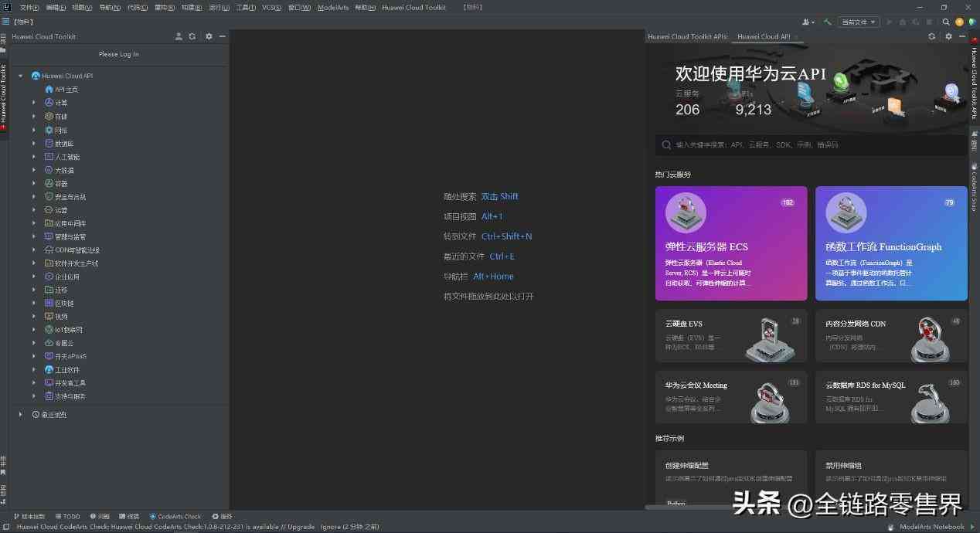The image size is (980, 533).
Task: Open the VCS menu
Action: coord(271,7)
